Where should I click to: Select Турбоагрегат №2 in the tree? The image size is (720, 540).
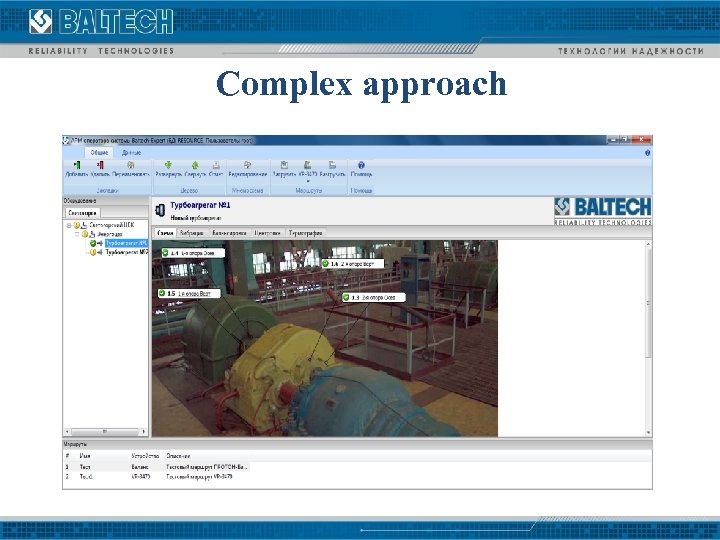click(x=127, y=253)
